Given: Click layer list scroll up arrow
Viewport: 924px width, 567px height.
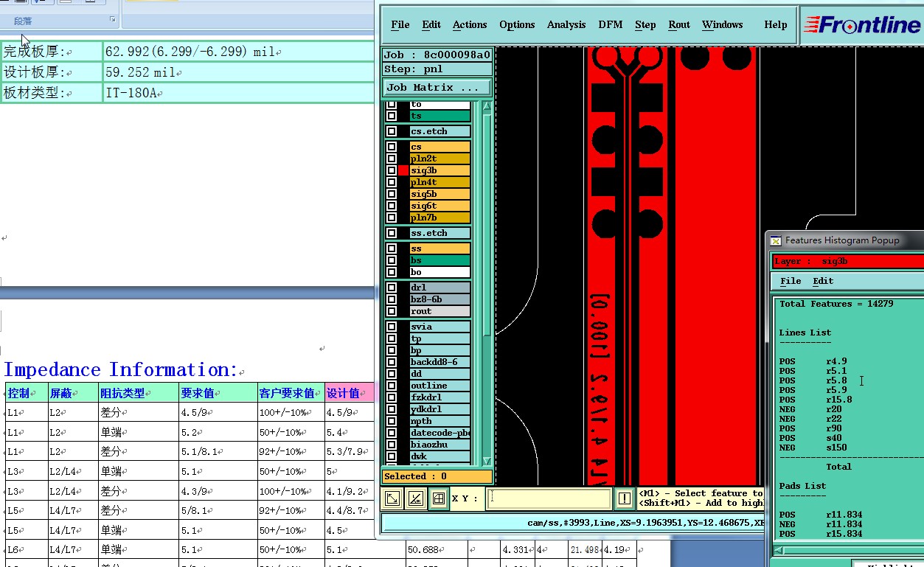Looking at the screenshot, I should click(x=487, y=106).
